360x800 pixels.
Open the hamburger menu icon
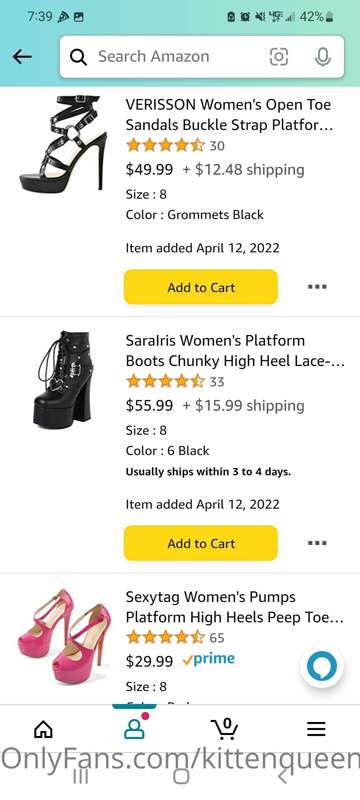tap(316, 729)
